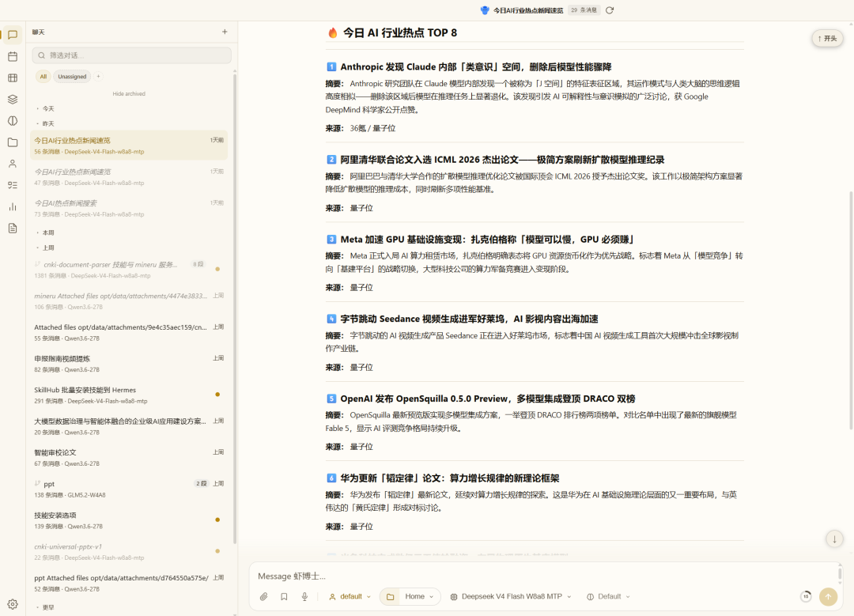
Task: Click the refresh icon in top bar
Action: (x=610, y=10)
